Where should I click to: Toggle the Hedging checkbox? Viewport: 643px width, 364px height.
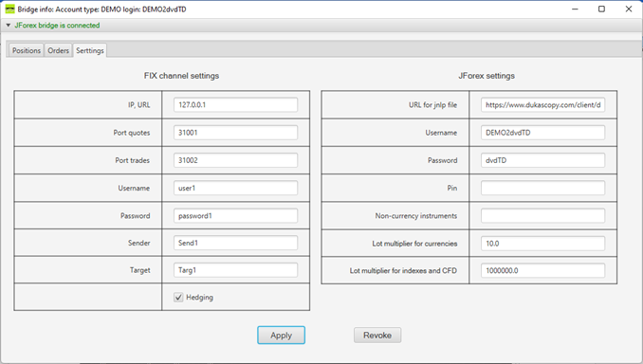click(178, 298)
